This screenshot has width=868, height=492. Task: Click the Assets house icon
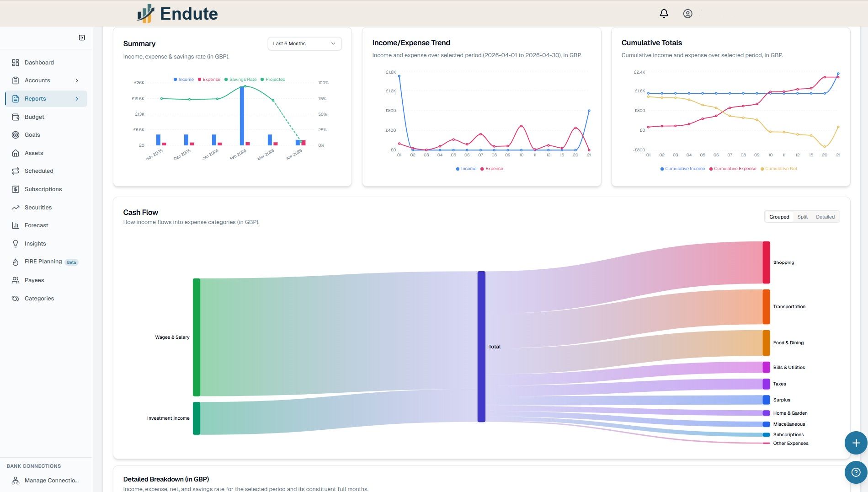[x=16, y=153]
